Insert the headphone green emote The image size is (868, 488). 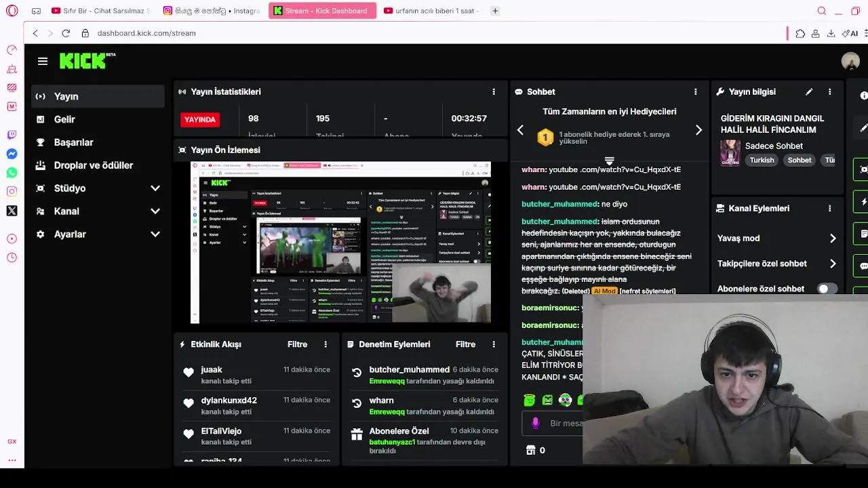(565, 400)
